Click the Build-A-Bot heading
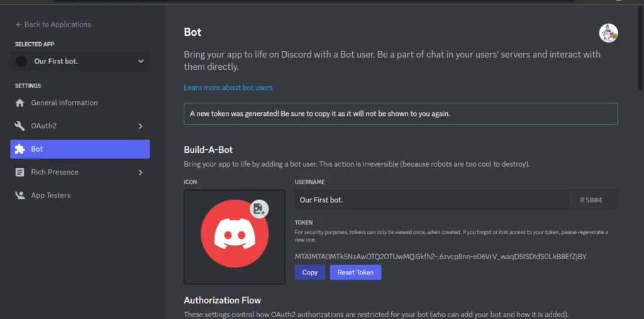The height and width of the screenshot is (319, 644). point(208,150)
